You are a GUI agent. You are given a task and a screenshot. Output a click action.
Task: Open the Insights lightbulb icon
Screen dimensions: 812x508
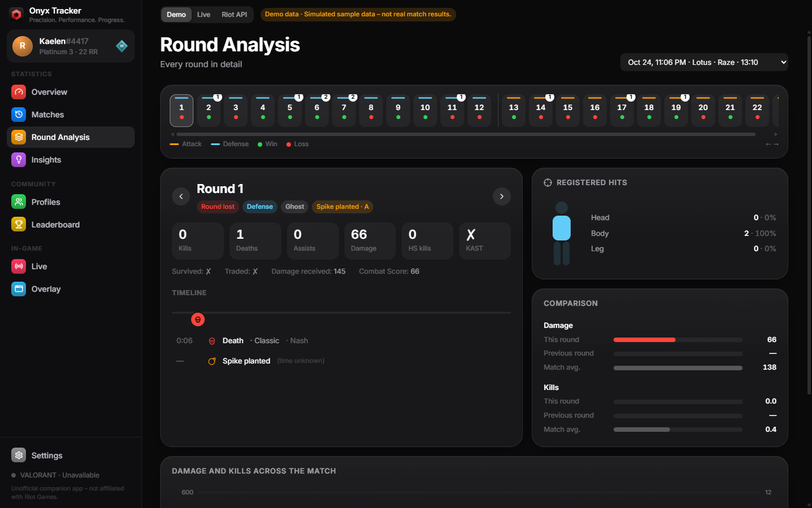coord(19,160)
